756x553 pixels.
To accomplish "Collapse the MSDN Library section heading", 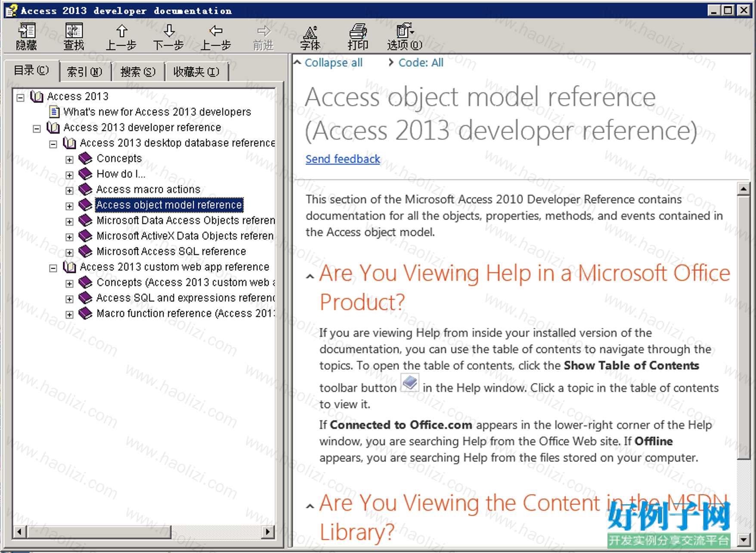I will (x=310, y=506).
